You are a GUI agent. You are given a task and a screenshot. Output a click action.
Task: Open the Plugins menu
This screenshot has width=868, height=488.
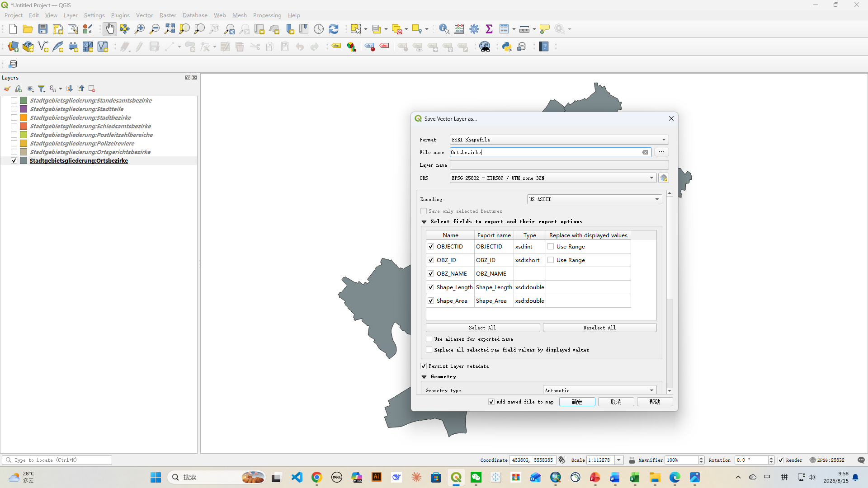(x=120, y=15)
